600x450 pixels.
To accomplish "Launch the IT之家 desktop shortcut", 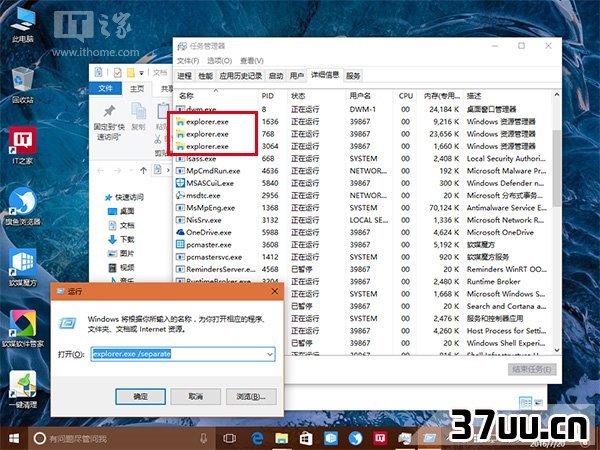I will click(23, 146).
